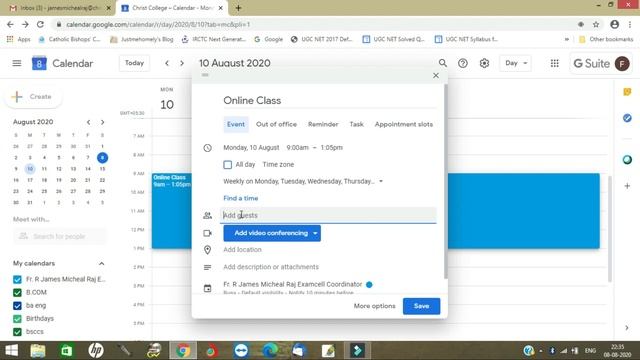Select the Event tab

236,124
